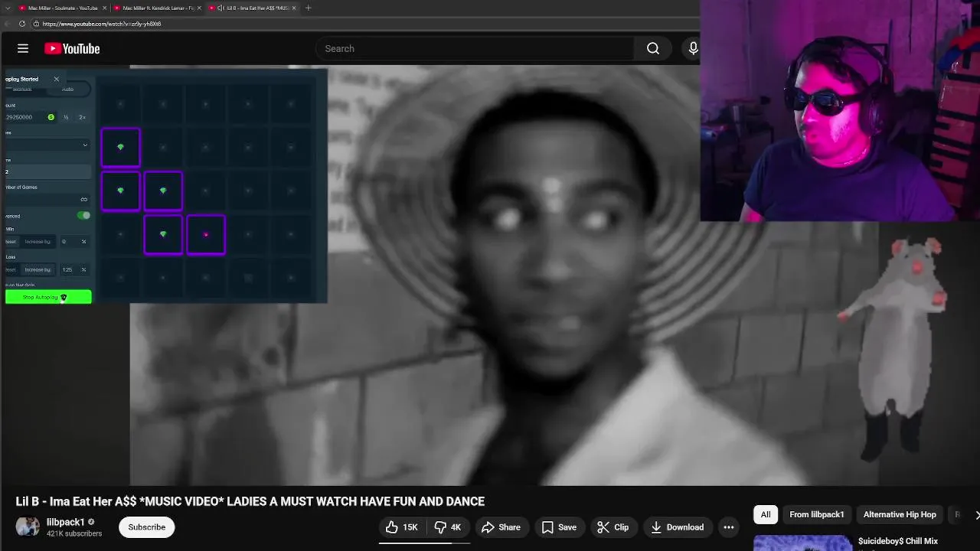The height and width of the screenshot is (551, 980).
Task: Close the Mac Miller - Soulmate tab
Action: [104, 8]
